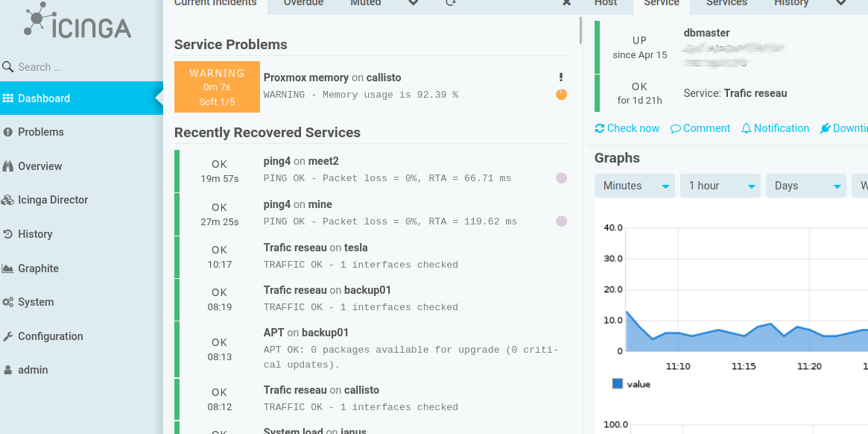Open the ping4 service on meet2
The image size is (868, 434).
276,161
